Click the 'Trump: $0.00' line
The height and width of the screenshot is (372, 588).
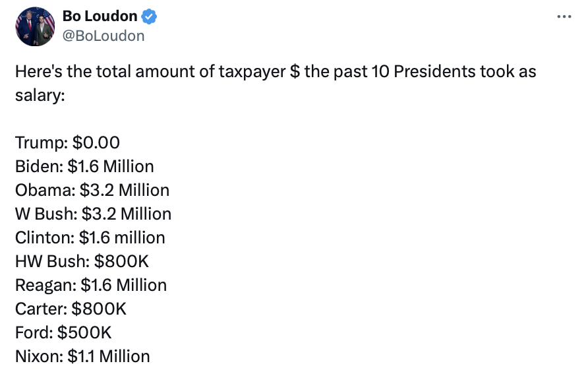67,142
